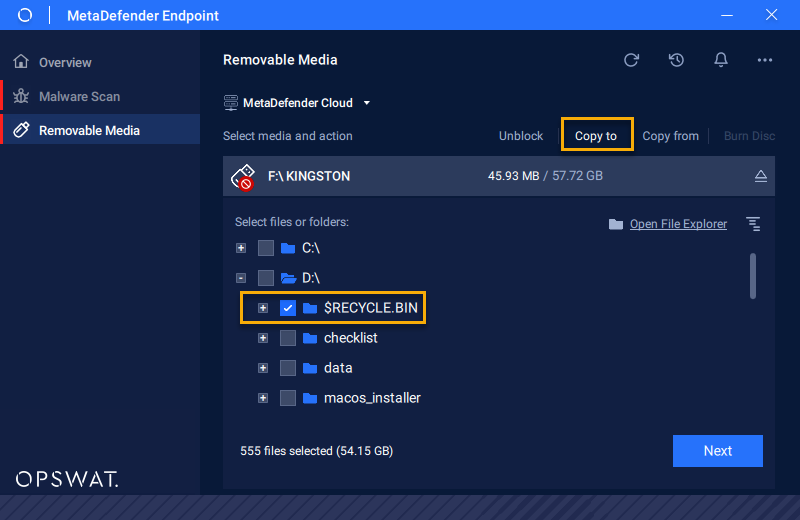Click the $RECYCLE.BIN folder icon
The height and width of the screenshot is (520, 800).
310,308
